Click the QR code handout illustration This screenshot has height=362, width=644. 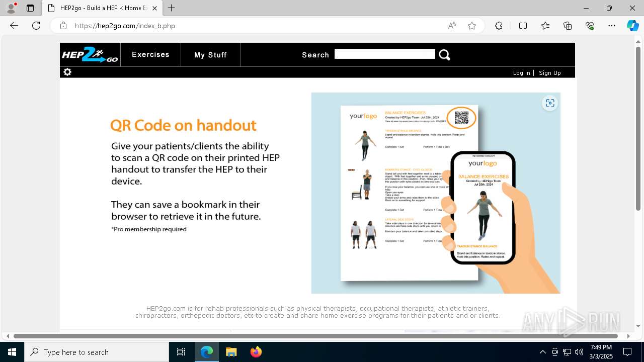[436, 193]
